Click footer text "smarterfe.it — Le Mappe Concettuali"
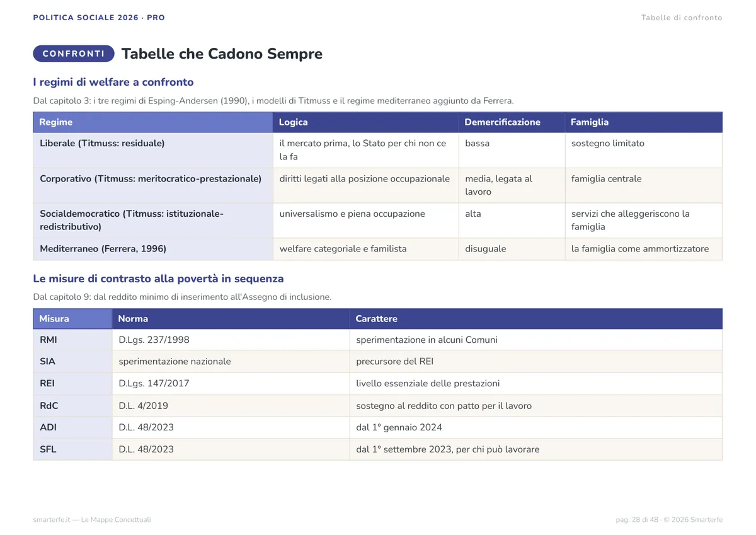This screenshot has height=535, width=756. click(x=92, y=520)
